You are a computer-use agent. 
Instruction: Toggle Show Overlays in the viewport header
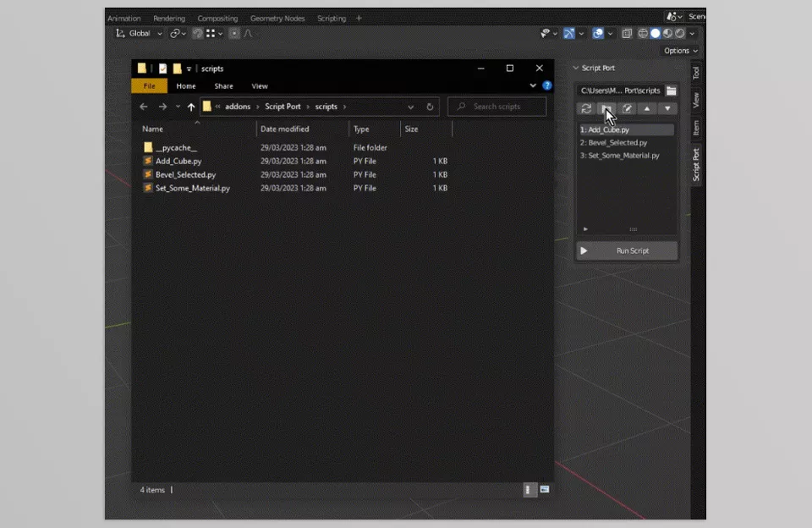click(x=598, y=33)
